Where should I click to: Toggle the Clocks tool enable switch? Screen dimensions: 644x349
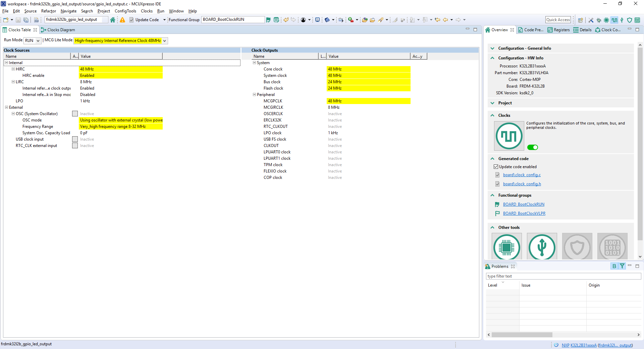tap(532, 147)
